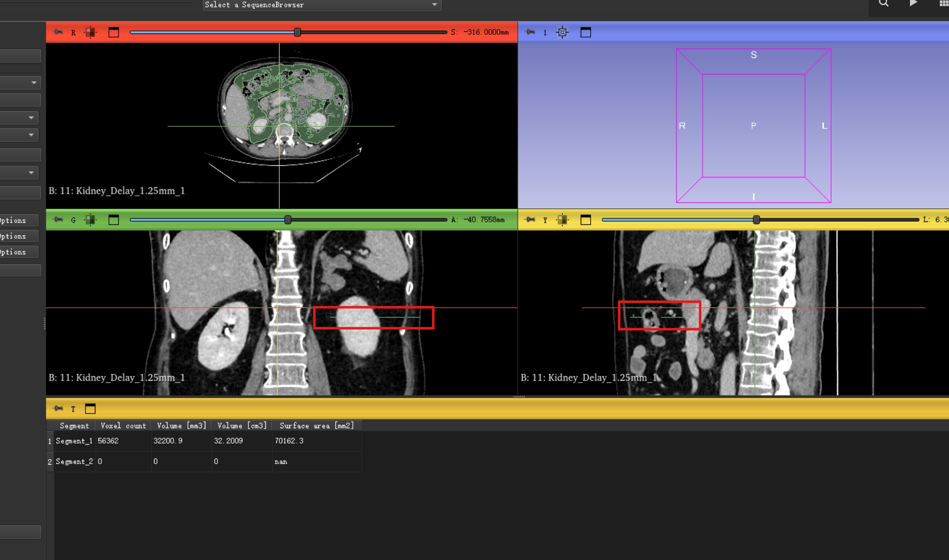Click the red slice offset slider handle
949x560 pixels.
297,32
